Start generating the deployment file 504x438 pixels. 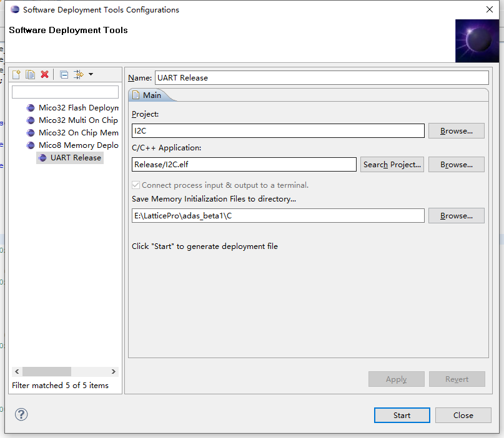(x=402, y=415)
